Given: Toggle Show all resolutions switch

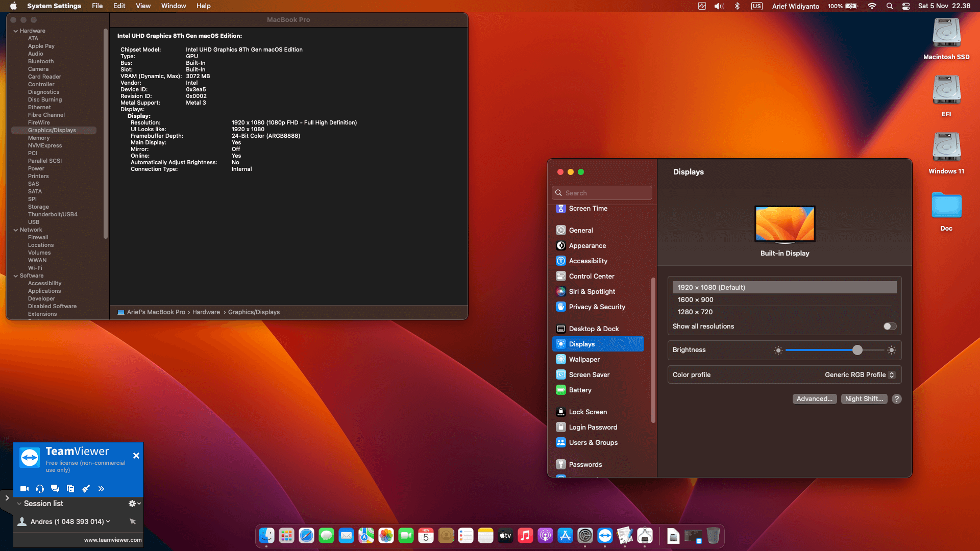Looking at the screenshot, I should pos(890,327).
